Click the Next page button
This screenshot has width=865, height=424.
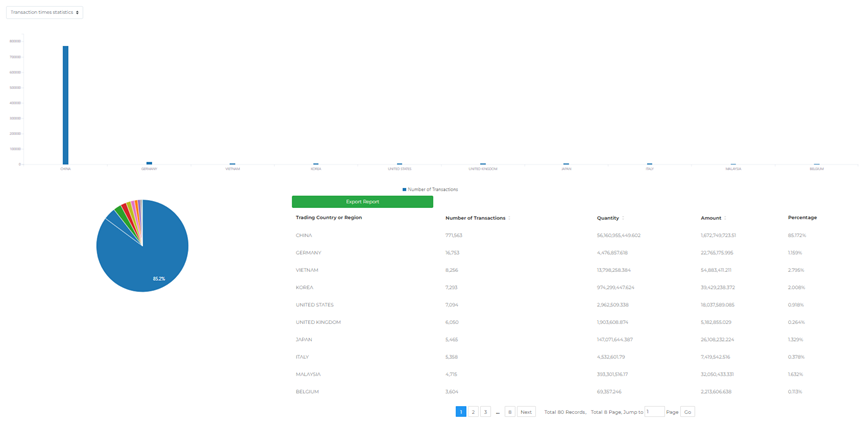coord(526,412)
